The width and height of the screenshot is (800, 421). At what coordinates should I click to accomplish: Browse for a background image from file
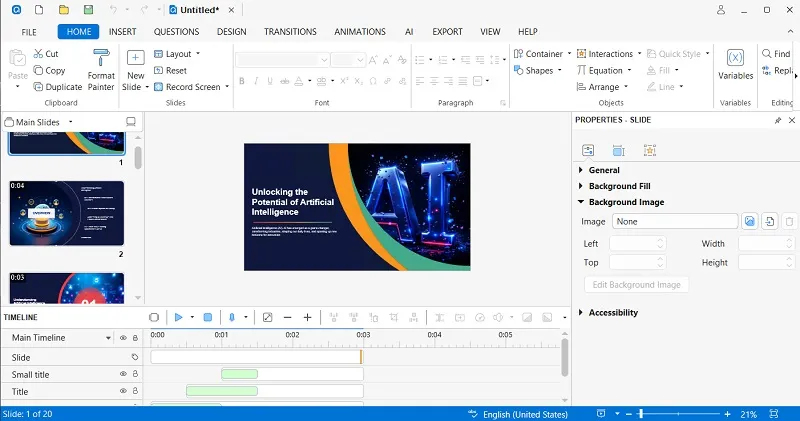click(x=749, y=221)
